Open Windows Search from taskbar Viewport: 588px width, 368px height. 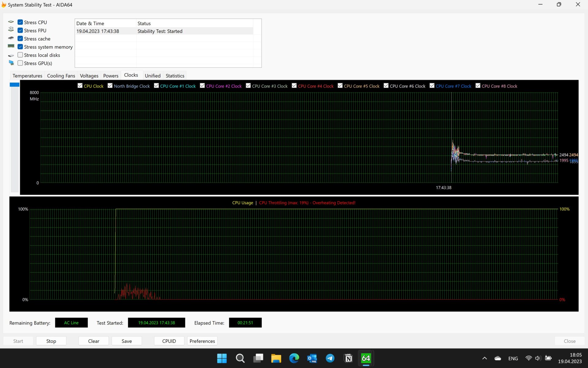tap(240, 358)
